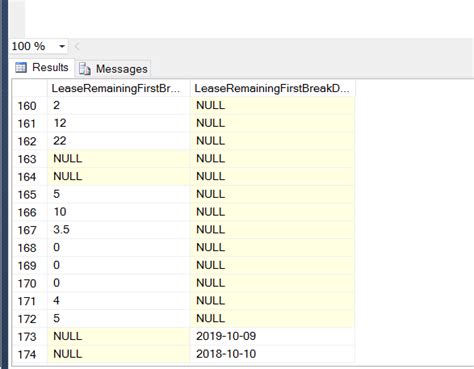Click the Messages tab document icon
This screenshot has width=474, height=369.
click(85, 69)
